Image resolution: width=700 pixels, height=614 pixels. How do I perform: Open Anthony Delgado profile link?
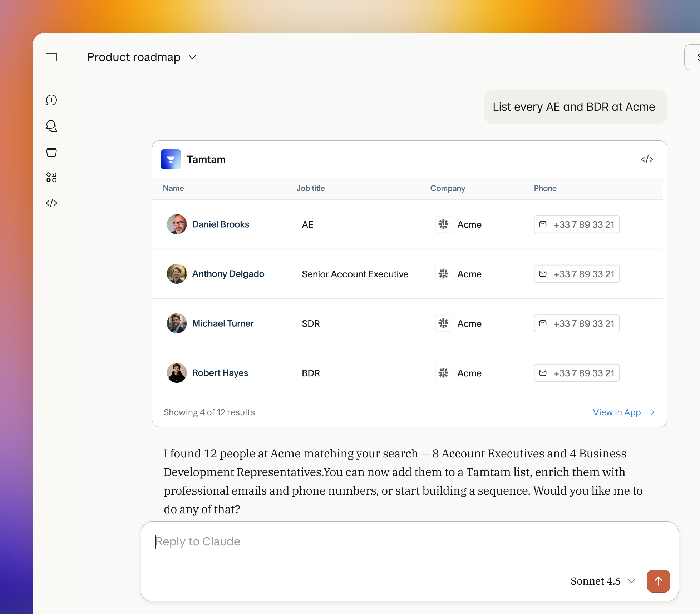(x=228, y=274)
